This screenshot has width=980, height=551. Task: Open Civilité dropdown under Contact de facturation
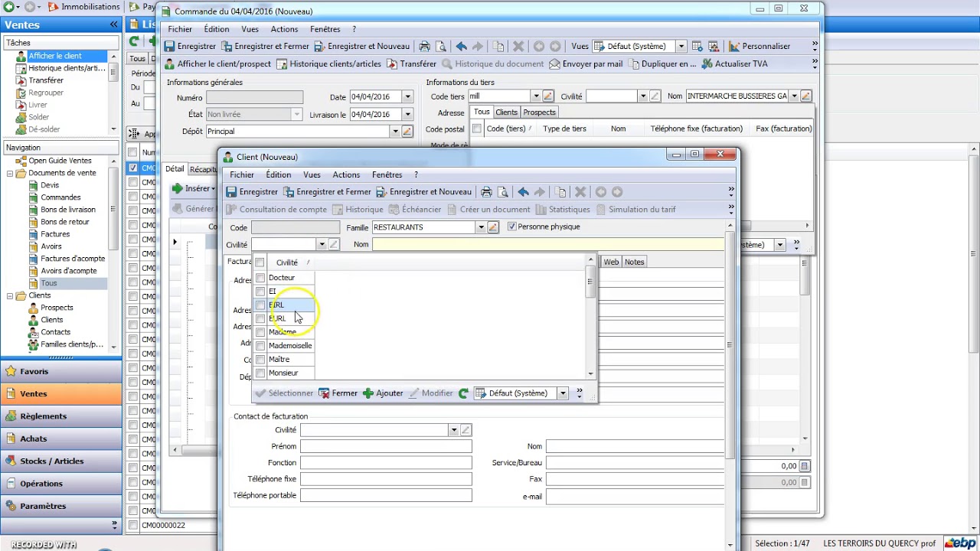[453, 430]
